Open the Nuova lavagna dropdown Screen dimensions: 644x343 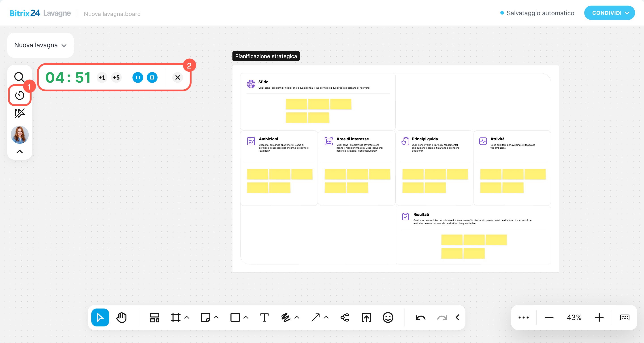tap(41, 45)
